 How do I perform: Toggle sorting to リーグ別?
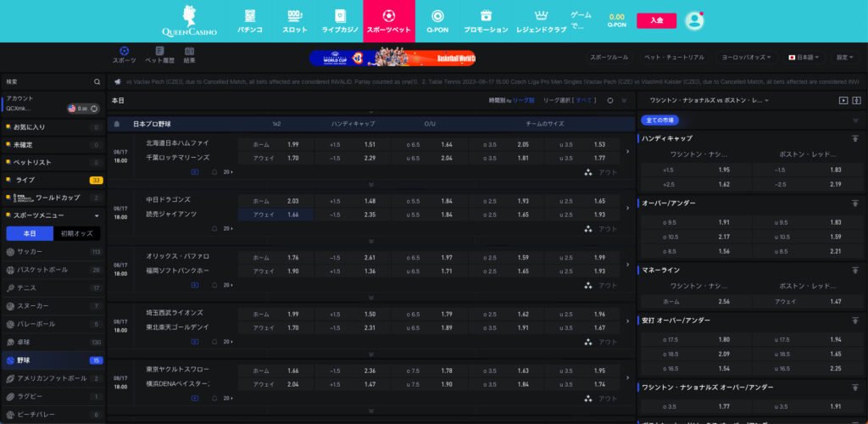click(523, 100)
